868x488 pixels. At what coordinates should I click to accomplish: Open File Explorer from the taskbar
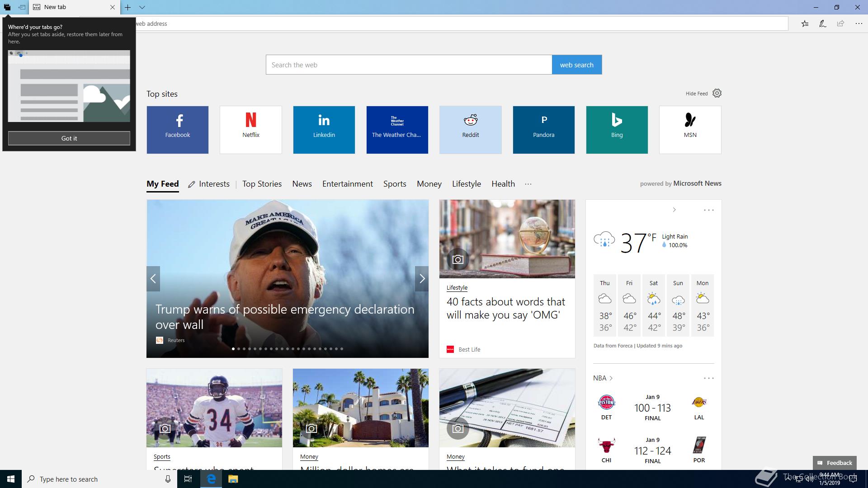(x=233, y=479)
